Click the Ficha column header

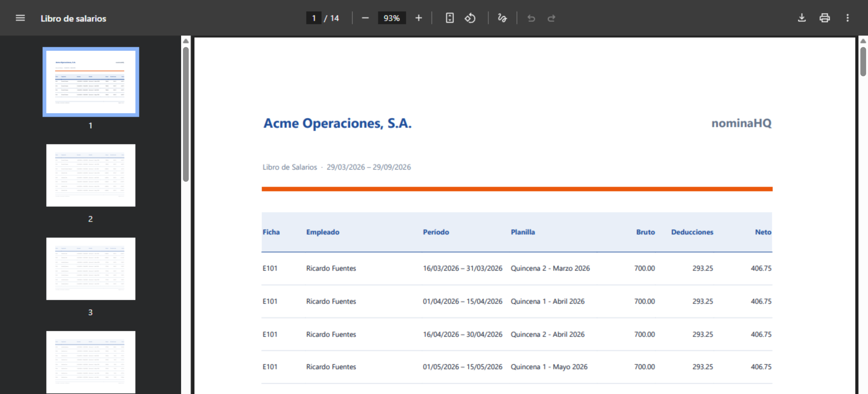(271, 232)
